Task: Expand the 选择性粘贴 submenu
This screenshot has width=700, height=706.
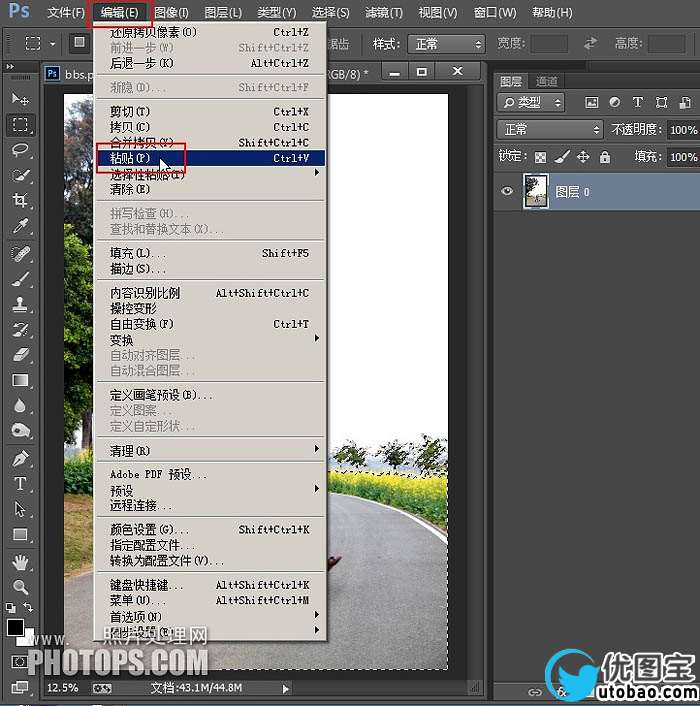Action: pyautogui.click(x=210, y=174)
